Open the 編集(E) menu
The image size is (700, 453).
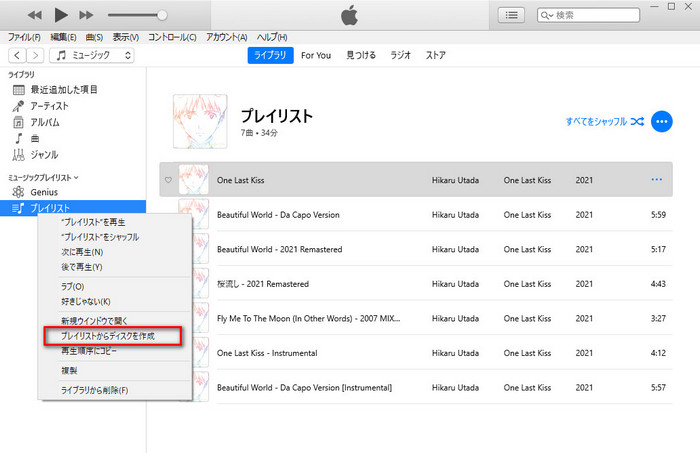(63, 37)
